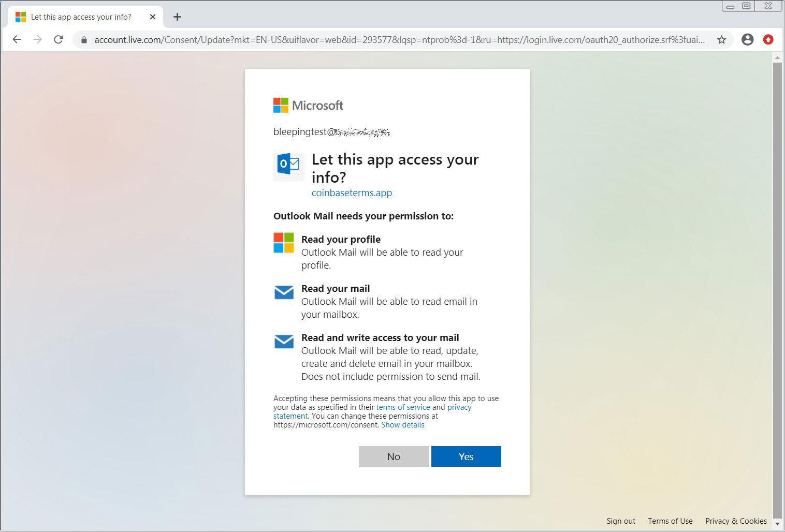Viewport: 785px width, 532px height.
Task: Open the coinbaseterms.app link
Action: click(352, 193)
